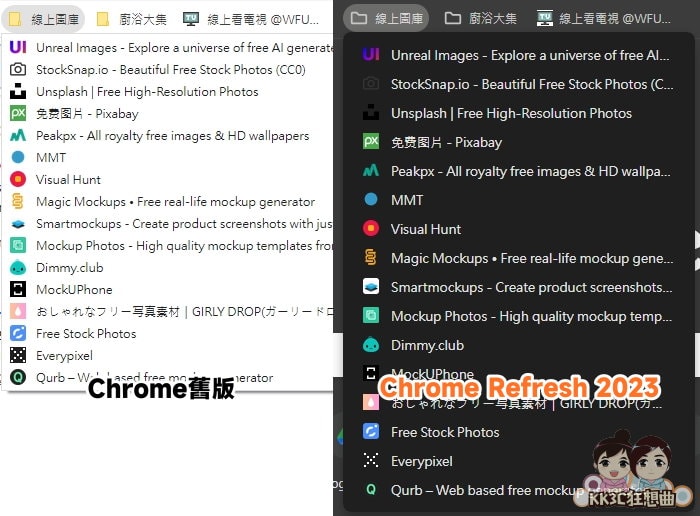
Task: Click the Magic Mockups icon in the light menu
Action: click(x=18, y=201)
